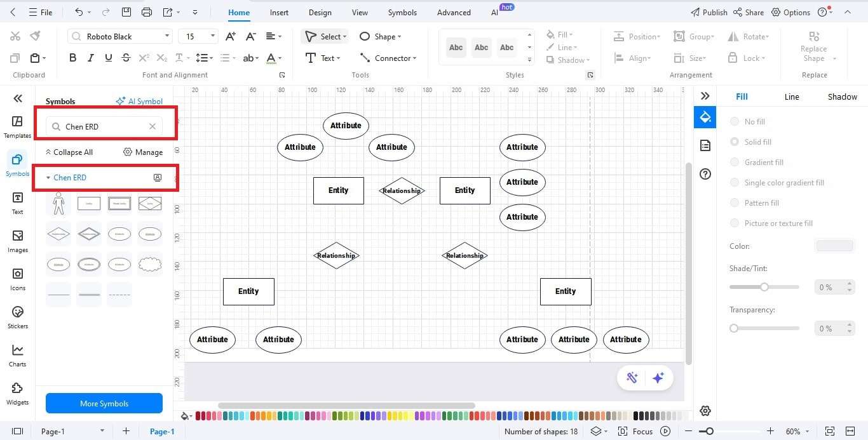Open the Text tool dropdown
Image resolution: width=868 pixels, height=440 pixels.
click(x=339, y=58)
